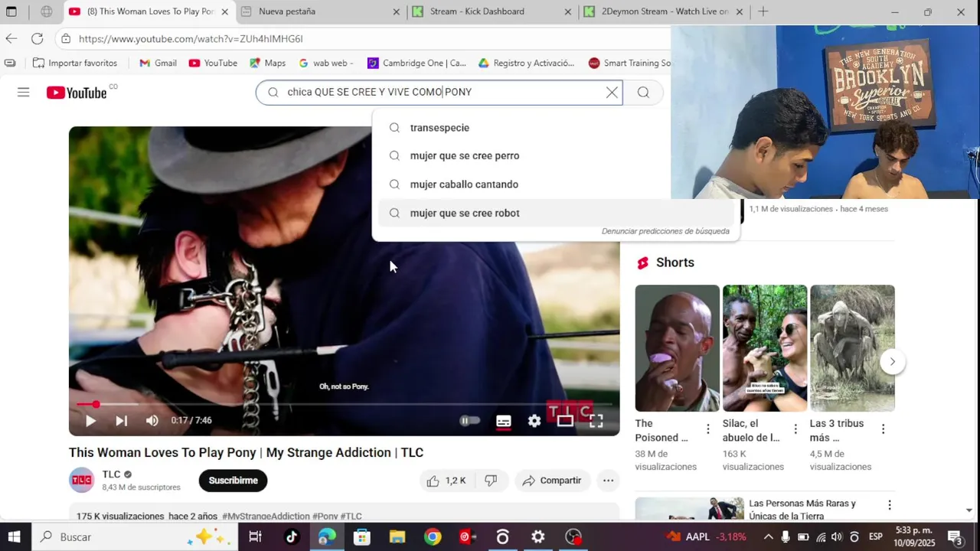The image size is (980, 551).
Task: Skip to next video in player
Action: pyautogui.click(x=121, y=420)
